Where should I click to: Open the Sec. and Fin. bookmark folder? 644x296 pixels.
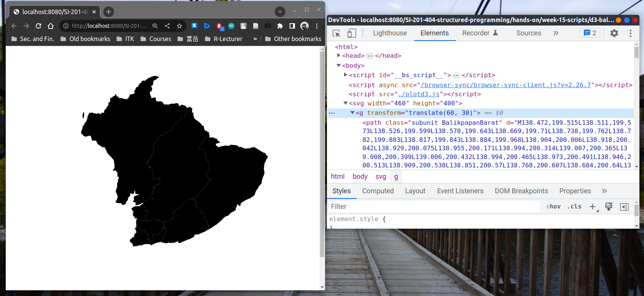tap(33, 39)
